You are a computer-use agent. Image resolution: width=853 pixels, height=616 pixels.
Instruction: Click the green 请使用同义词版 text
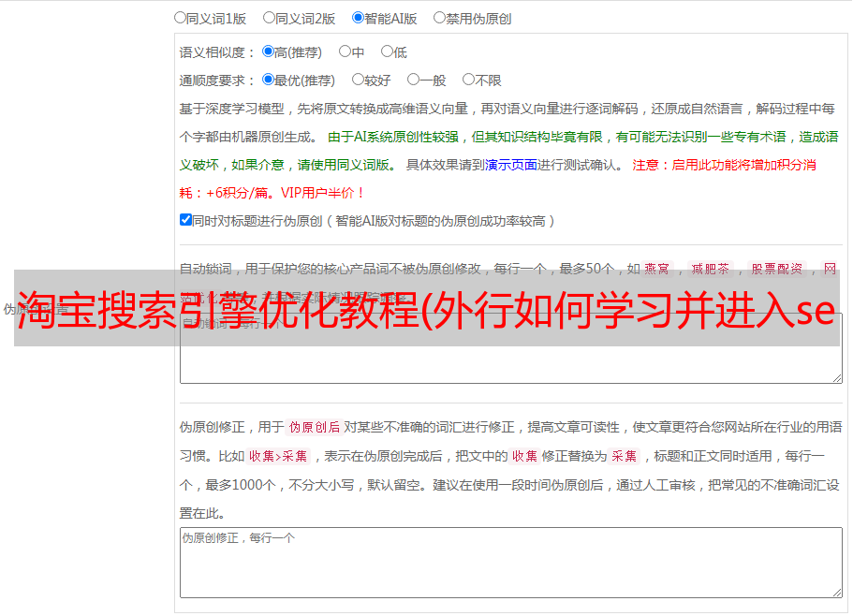pos(344,165)
